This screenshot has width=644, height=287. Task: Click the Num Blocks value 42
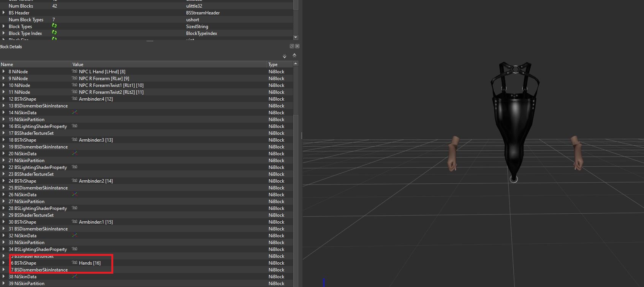[x=55, y=6]
